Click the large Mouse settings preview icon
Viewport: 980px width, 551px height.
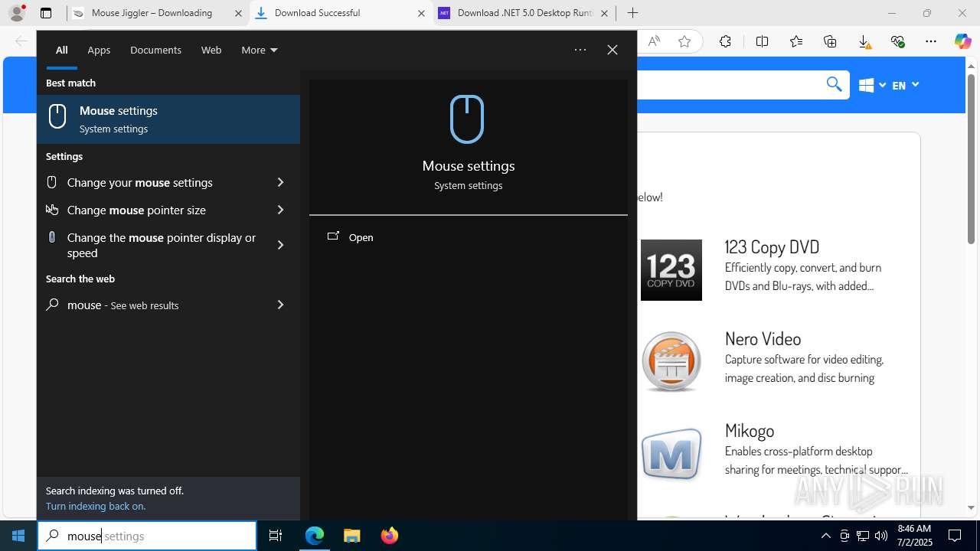pos(467,119)
